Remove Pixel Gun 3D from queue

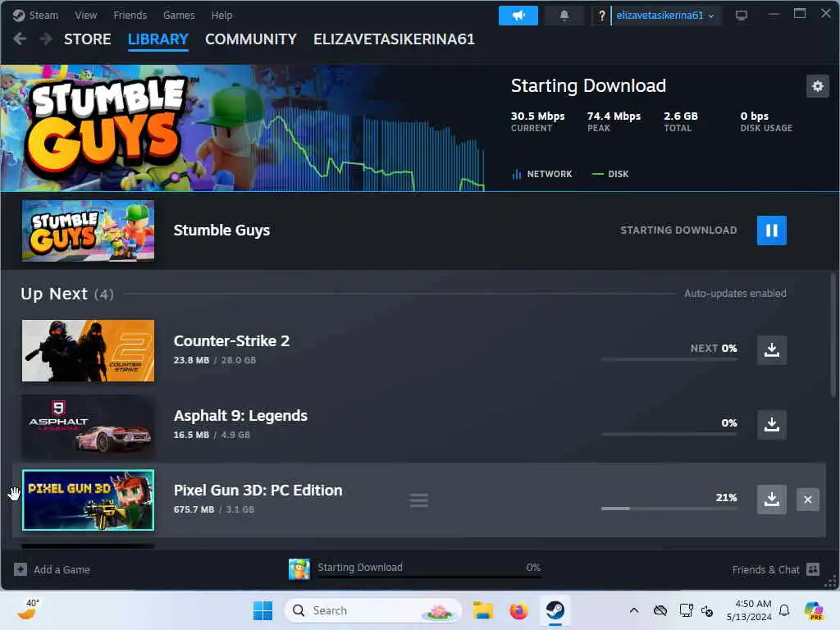click(808, 500)
